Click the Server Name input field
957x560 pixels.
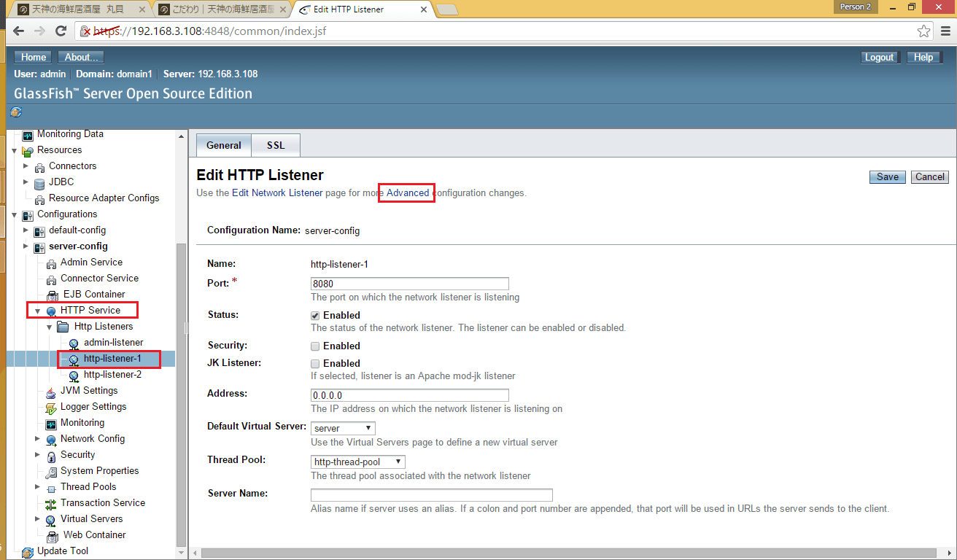432,495
